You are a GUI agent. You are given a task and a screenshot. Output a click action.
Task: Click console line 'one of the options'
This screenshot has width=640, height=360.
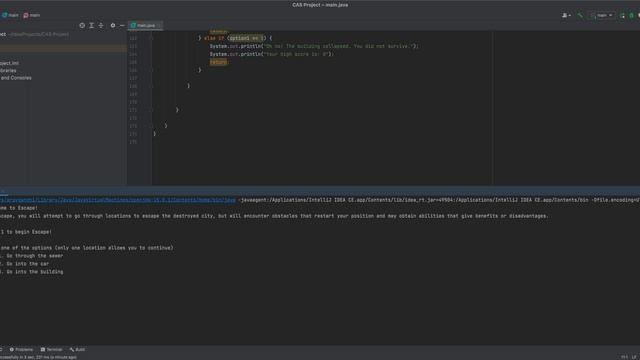(87, 248)
